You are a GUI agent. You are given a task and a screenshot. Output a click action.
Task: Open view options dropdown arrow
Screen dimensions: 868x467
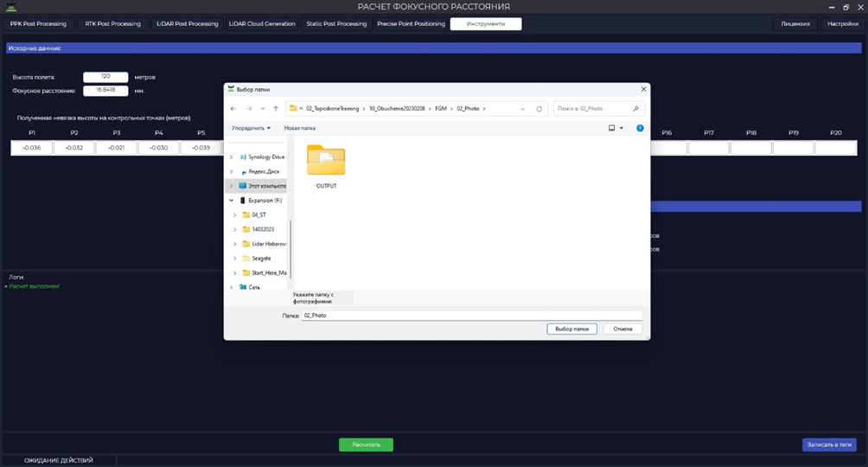pos(621,128)
